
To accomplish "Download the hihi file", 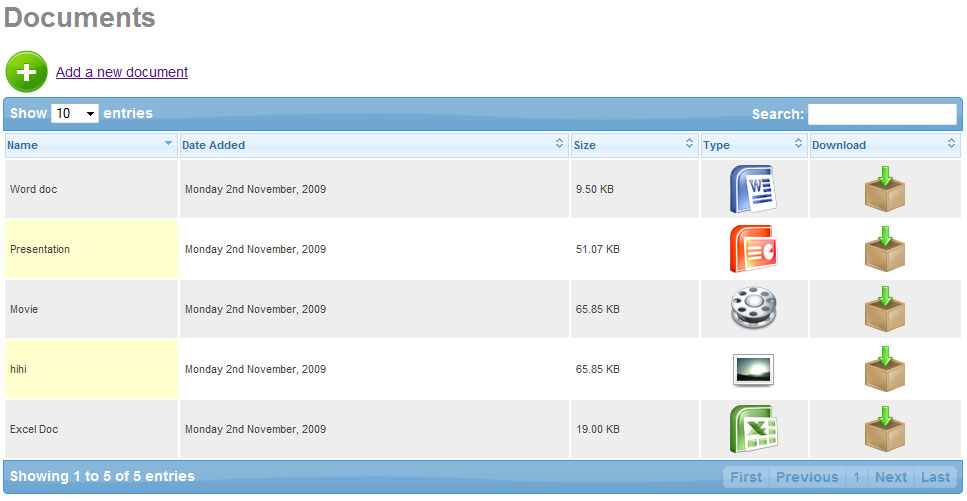I will pos(884,369).
